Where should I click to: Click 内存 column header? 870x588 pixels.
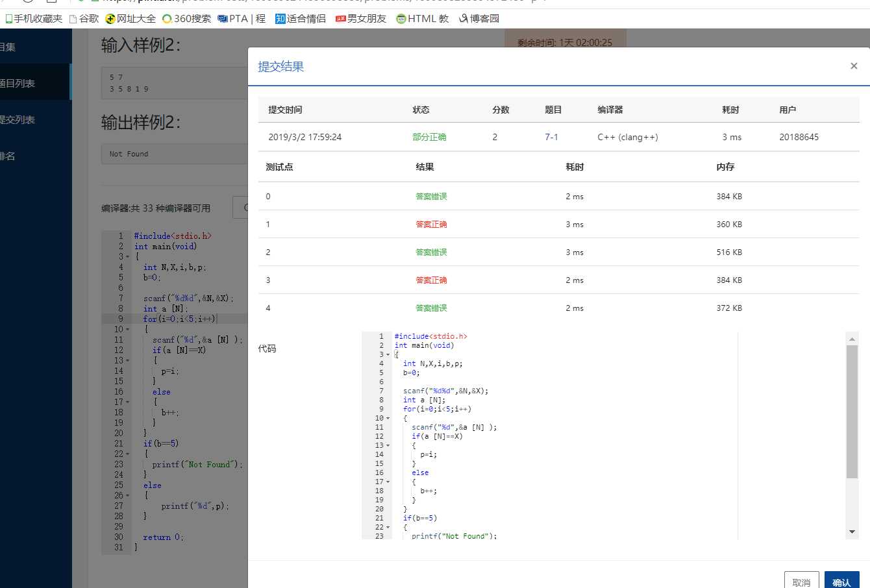[x=725, y=167]
